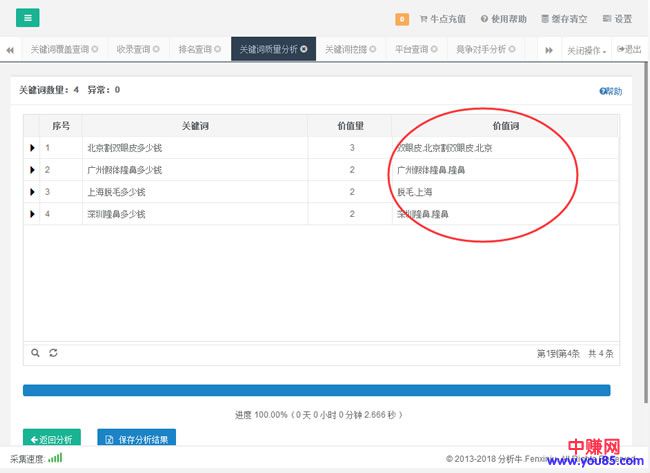Click the refresh icon below the table
650x473 pixels.
(53, 353)
